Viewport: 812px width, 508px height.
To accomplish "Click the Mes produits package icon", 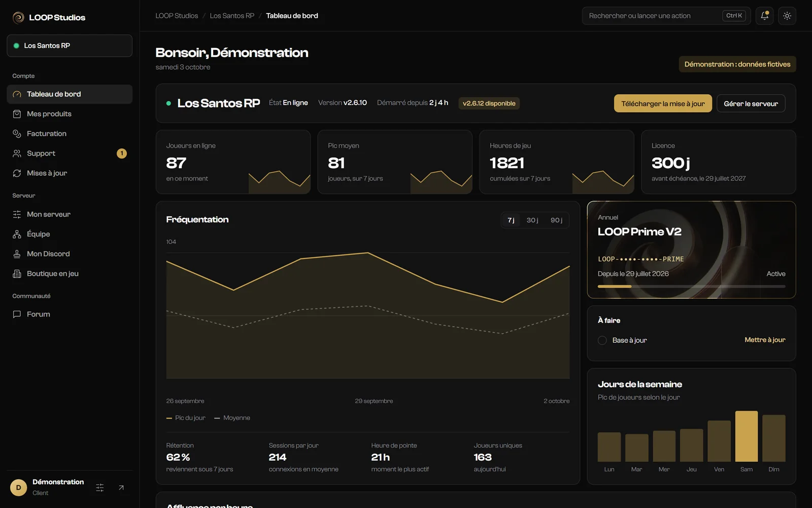I will tap(17, 114).
